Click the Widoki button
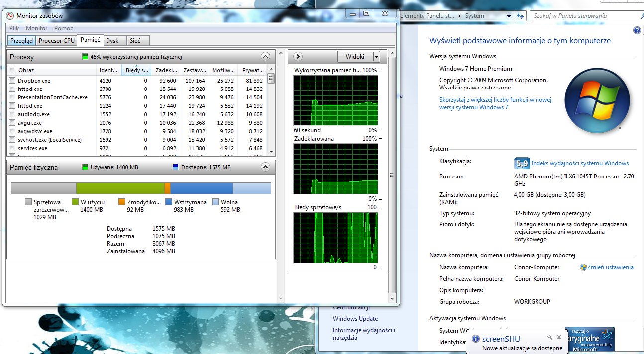Image resolution: width=644 pixels, height=354 pixels. coord(355,57)
